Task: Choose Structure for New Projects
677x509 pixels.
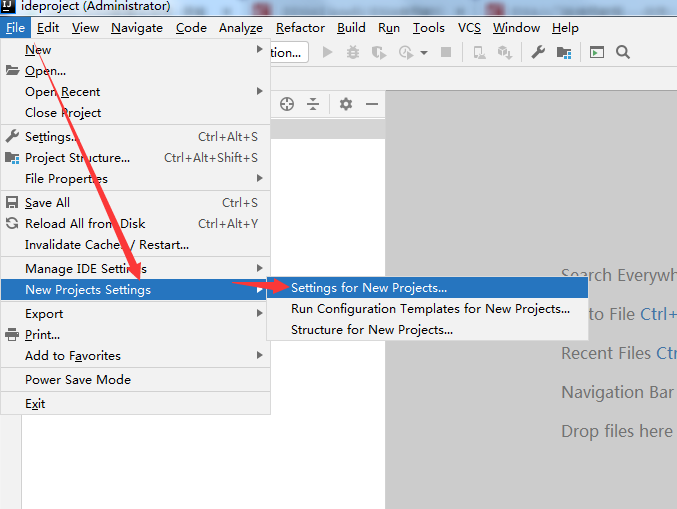Action: (427, 330)
